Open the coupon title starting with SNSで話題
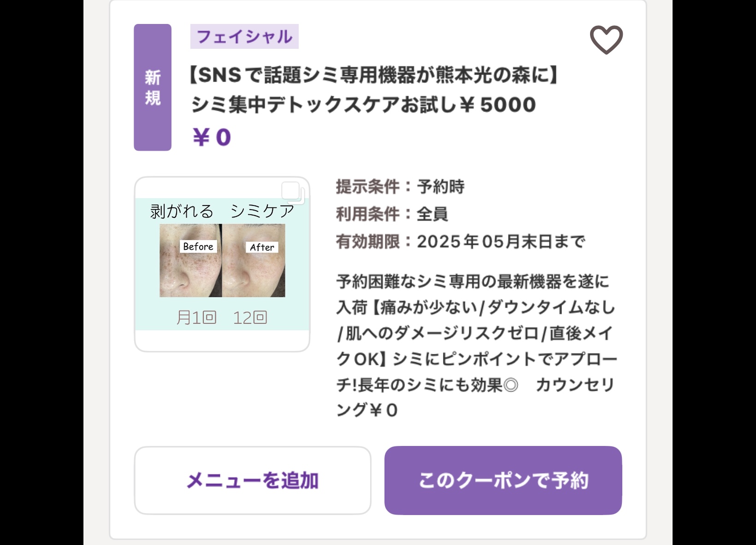The width and height of the screenshot is (756, 545). point(374,75)
